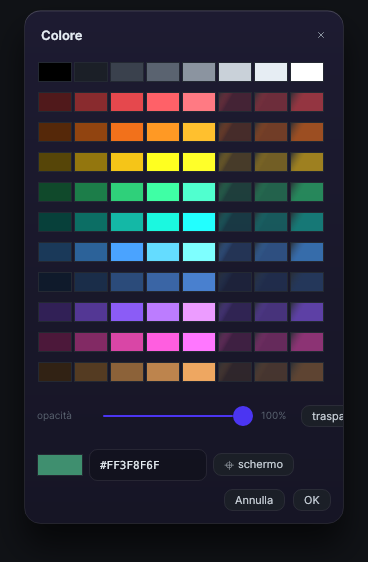Image resolution: width=368 pixels, height=562 pixels.
Task: Close the Colore dialog with the X
Action: coord(321,35)
